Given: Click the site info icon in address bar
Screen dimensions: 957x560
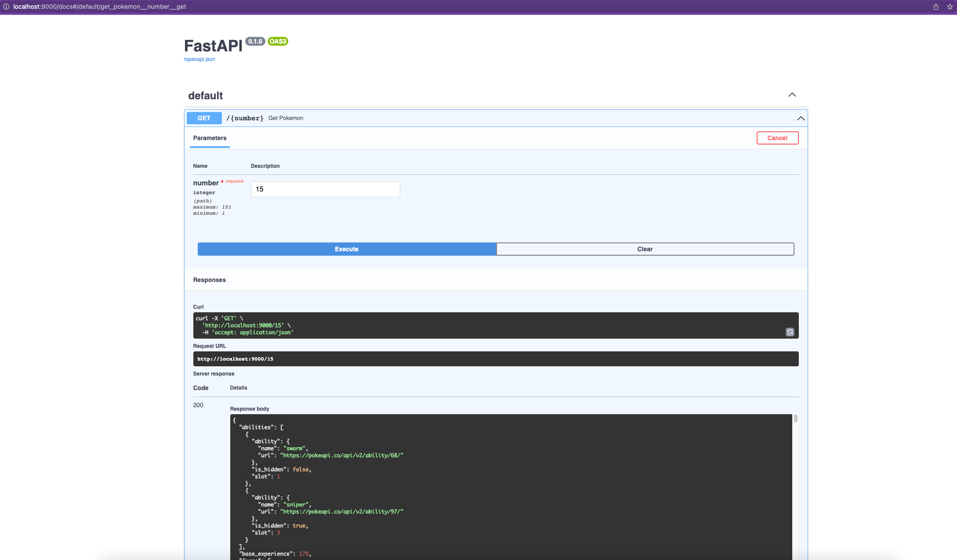Looking at the screenshot, I should [6, 7].
